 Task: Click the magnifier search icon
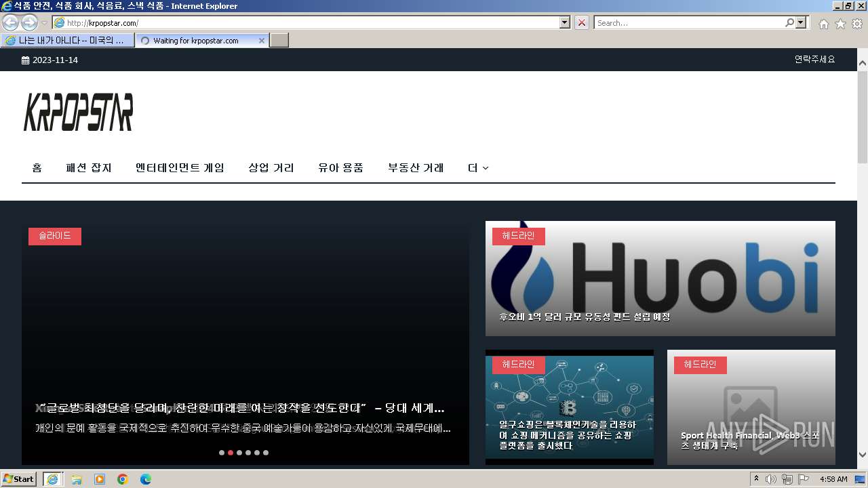[790, 23]
